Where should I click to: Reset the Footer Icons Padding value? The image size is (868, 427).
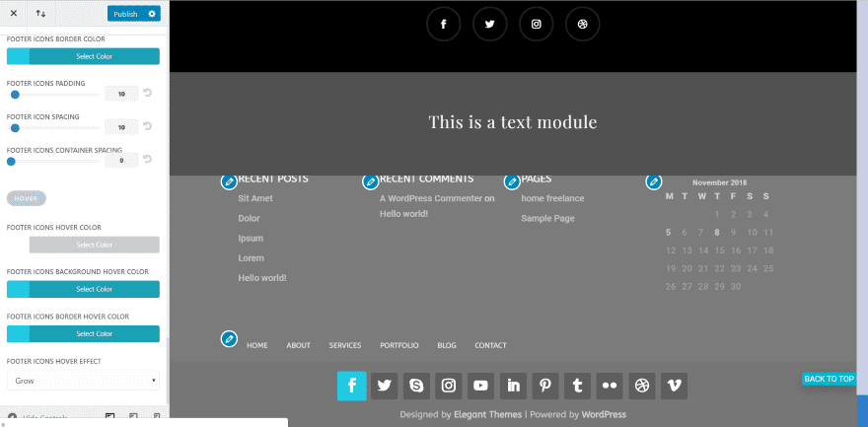[148, 94]
